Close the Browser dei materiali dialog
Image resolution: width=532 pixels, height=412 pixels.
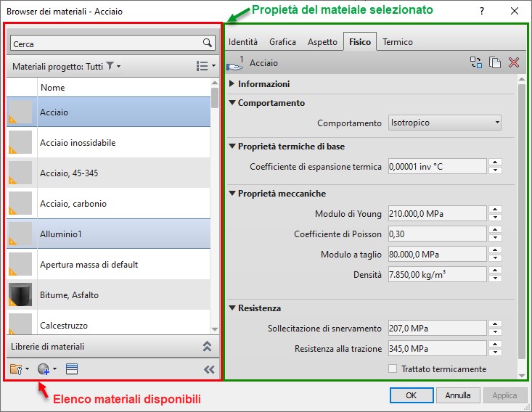coord(515,11)
